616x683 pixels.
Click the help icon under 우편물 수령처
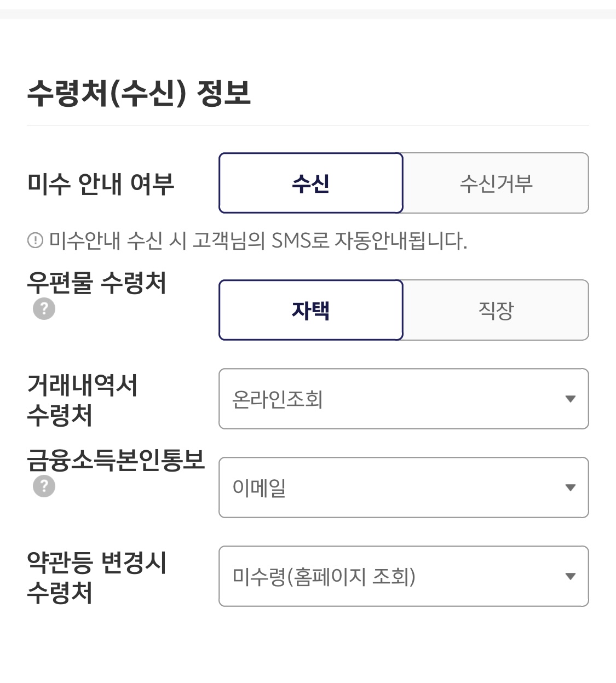(44, 309)
